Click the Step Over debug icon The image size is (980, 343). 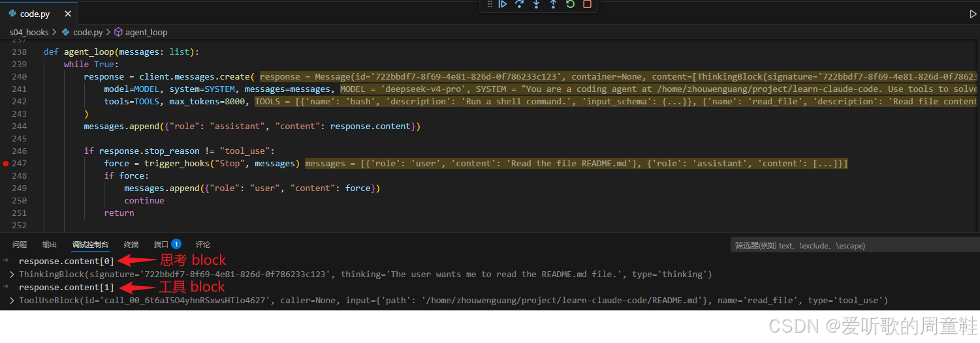520,4
